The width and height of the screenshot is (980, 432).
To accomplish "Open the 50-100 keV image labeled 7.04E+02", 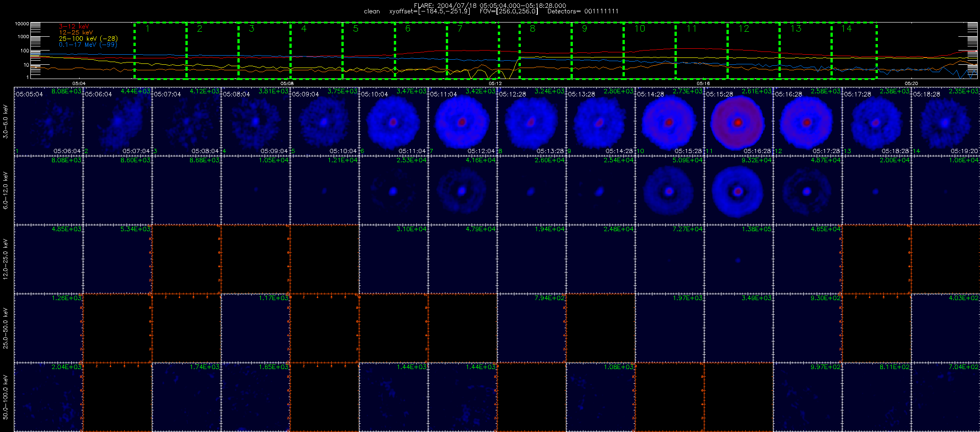I will pos(945,397).
